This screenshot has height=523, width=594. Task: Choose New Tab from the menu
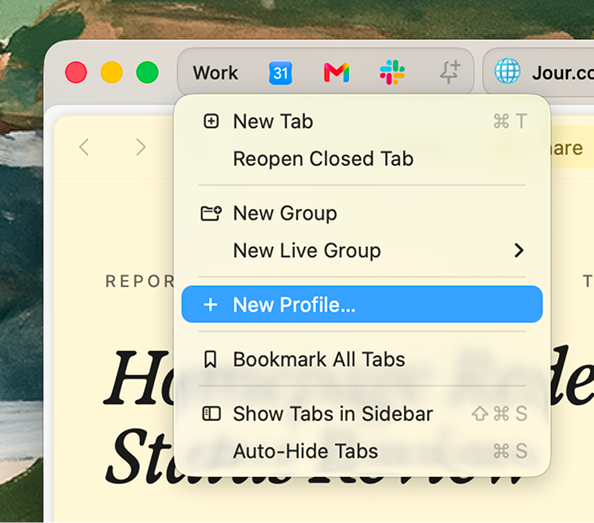click(x=362, y=122)
